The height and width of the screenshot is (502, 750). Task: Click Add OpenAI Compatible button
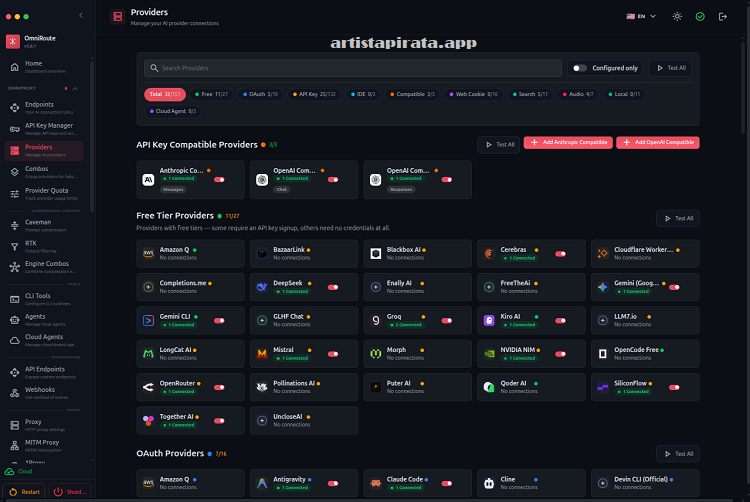coord(658,142)
